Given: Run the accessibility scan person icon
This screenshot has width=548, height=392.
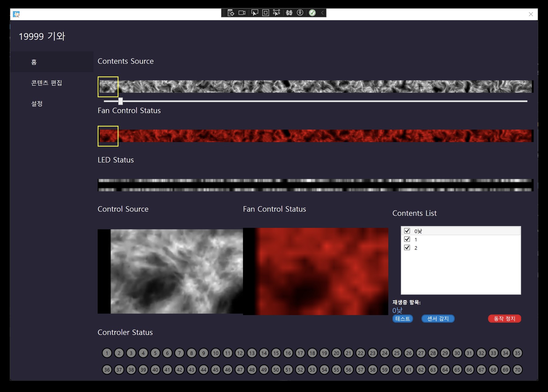Looking at the screenshot, I should click(x=300, y=13).
